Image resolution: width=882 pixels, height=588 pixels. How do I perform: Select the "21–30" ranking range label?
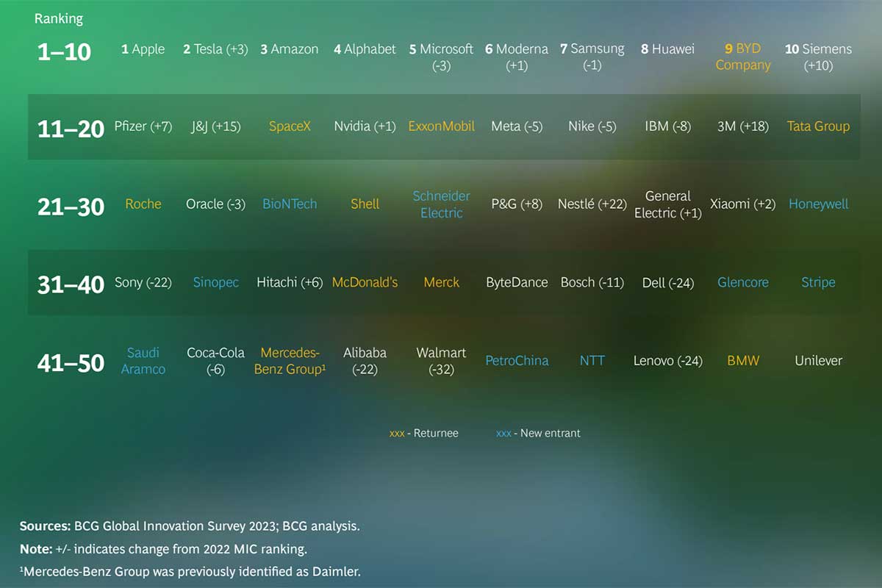coord(71,207)
